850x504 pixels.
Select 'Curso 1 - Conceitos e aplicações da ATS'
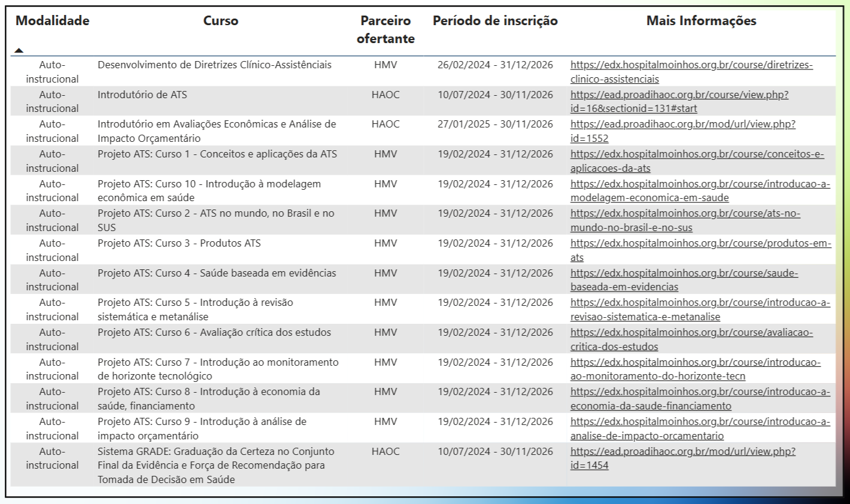tap(217, 154)
